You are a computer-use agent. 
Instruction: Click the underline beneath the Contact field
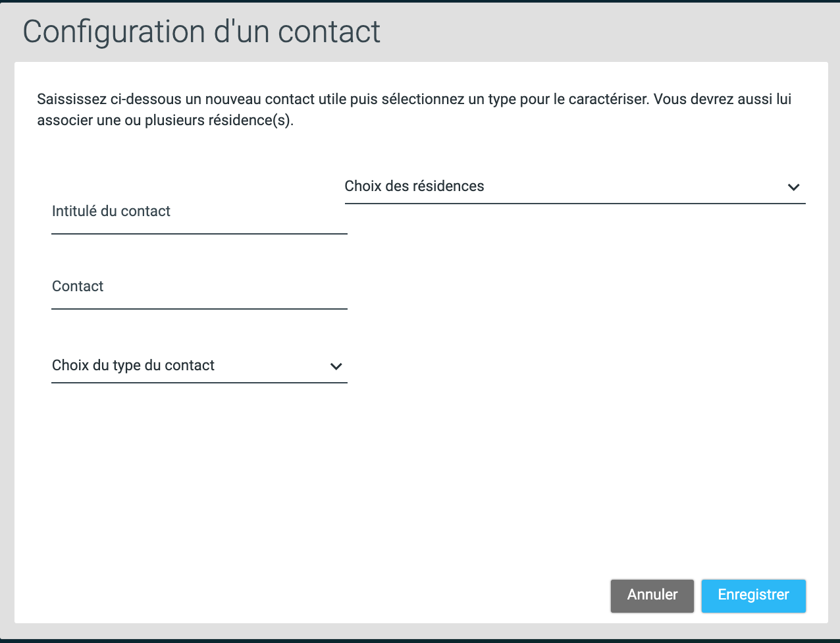(199, 309)
